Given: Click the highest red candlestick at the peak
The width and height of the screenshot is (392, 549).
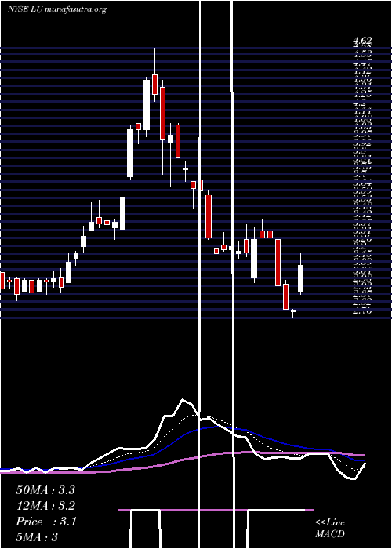Looking at the screenshot, I should [154, 84].
